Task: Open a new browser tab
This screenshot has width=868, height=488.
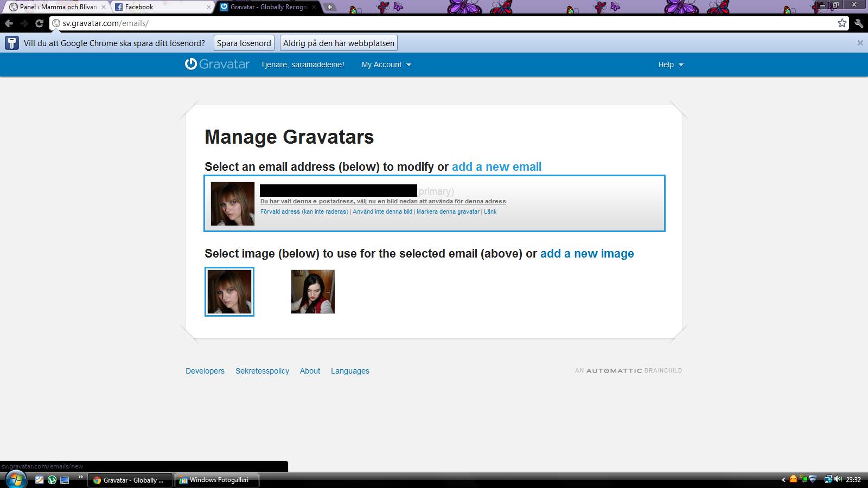Action: click(x=329, y=7)
